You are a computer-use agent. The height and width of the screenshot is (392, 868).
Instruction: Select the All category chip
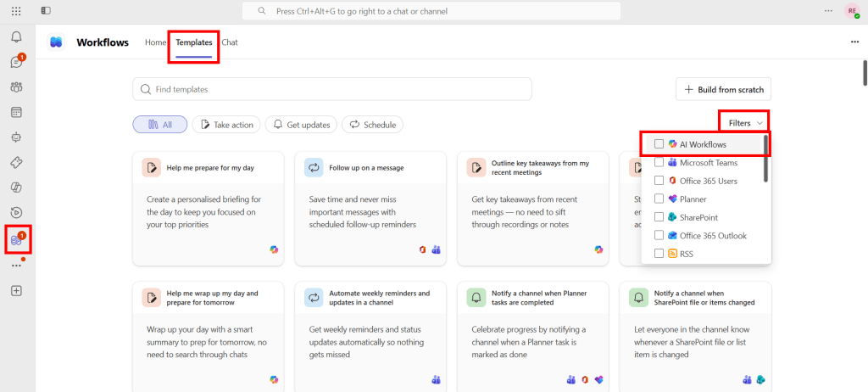click(x=160, y=125)
